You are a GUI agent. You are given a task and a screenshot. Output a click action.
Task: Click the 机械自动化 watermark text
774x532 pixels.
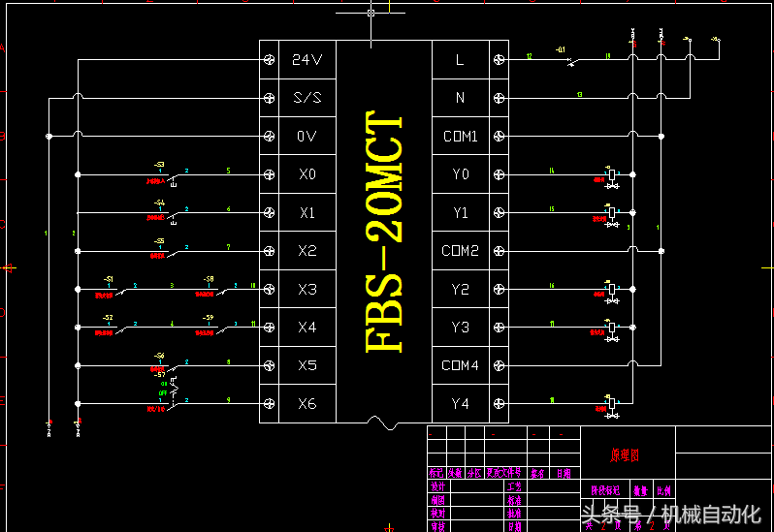click(711, 515)
